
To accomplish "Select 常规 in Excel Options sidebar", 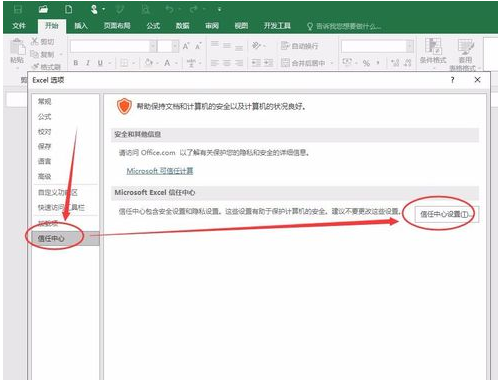I will 44,101.
